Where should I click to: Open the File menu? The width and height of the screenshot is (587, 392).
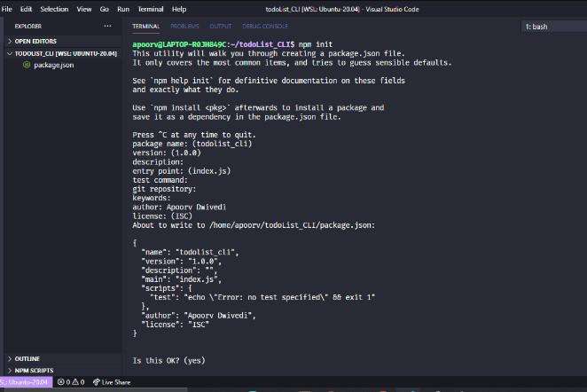point(7,10)
